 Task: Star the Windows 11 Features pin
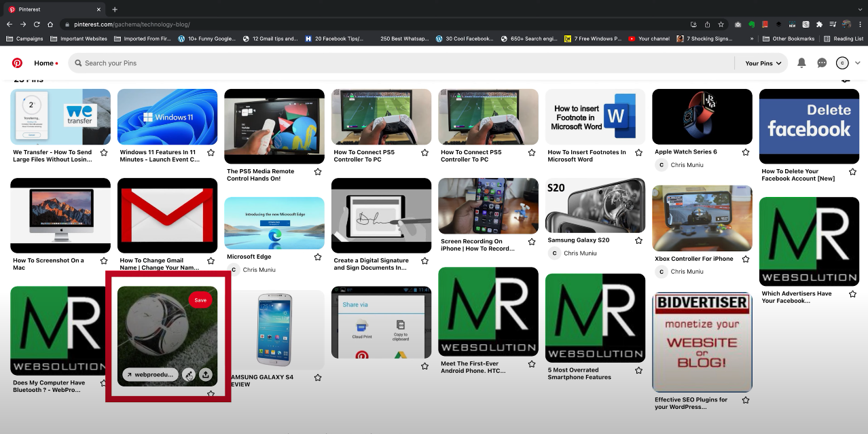(211, 153)
